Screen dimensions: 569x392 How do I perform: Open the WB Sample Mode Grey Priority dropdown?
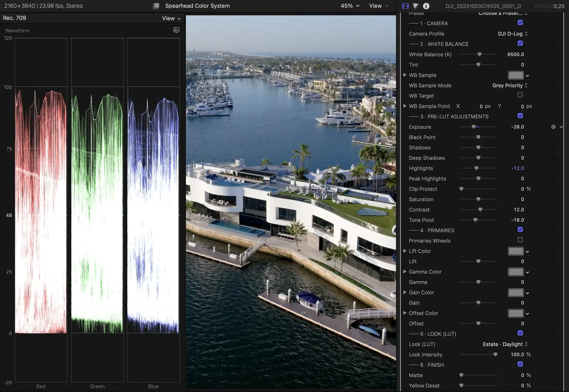coord(510,86)
